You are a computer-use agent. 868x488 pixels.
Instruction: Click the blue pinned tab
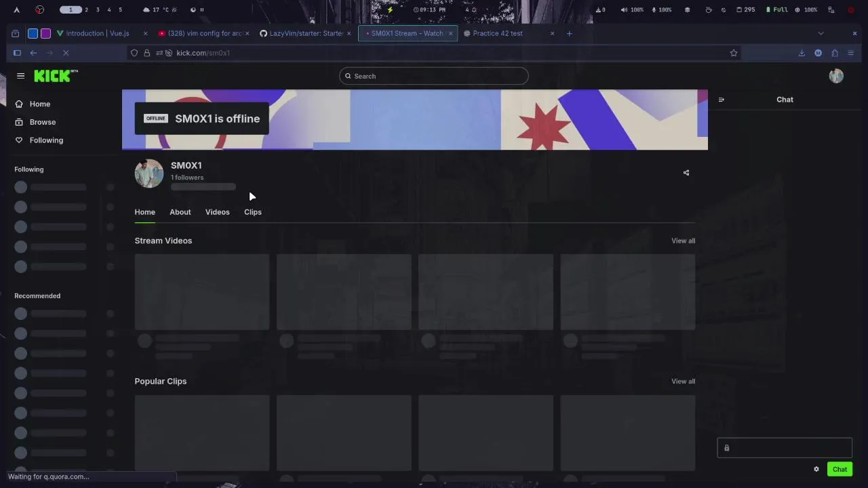tap(33, 33)
